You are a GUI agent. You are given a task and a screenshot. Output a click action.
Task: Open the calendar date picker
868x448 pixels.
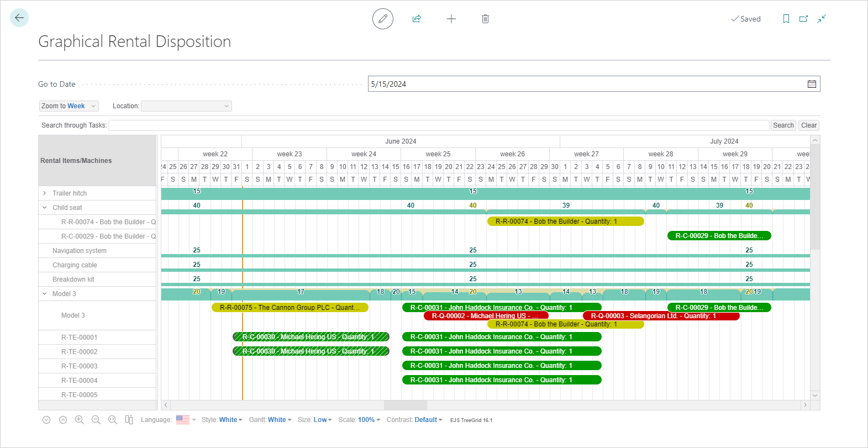click(812, 84)
